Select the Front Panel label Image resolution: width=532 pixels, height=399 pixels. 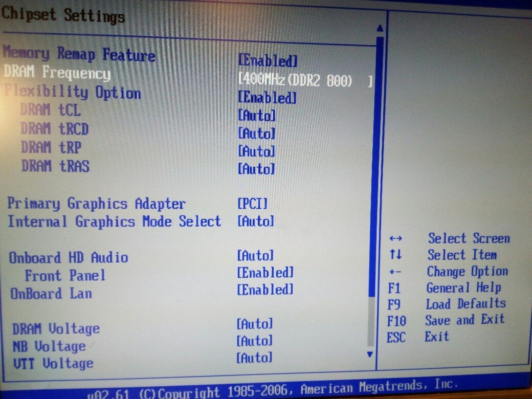[65, 276]
